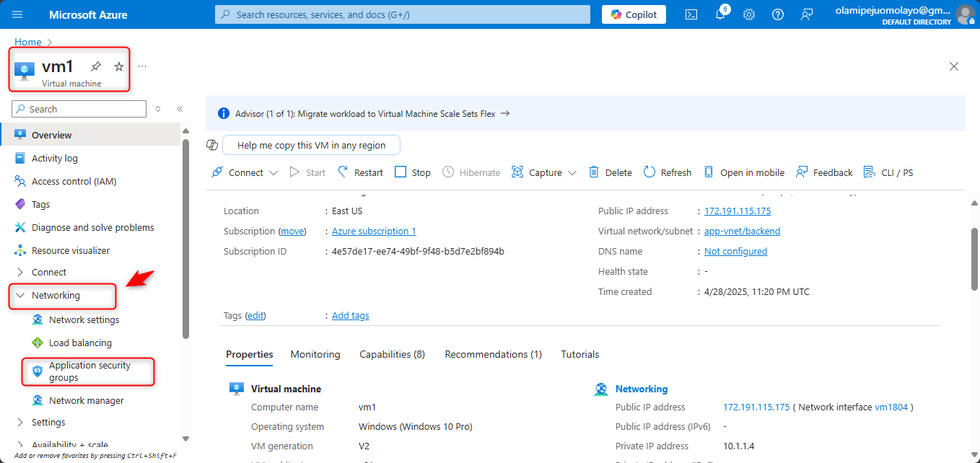Screen dimensions: 980x463
Task: Click the Not configured DNS link
Action: click(736, 251)
